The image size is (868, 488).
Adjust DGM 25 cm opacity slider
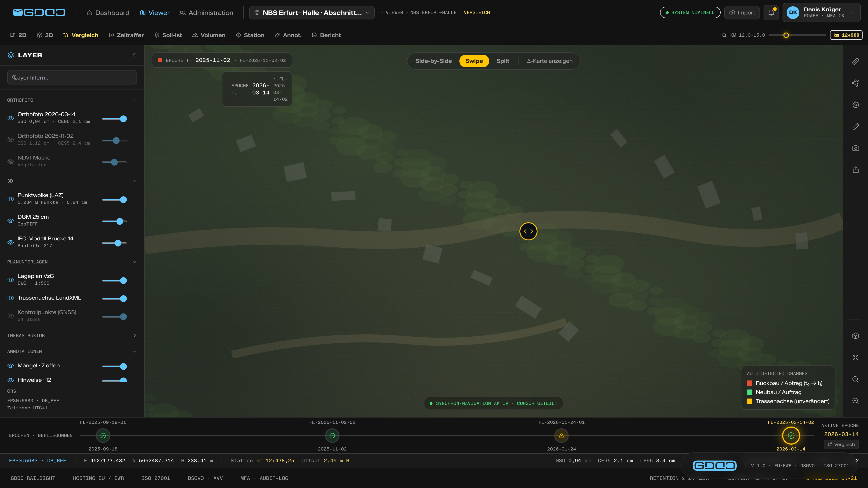coord(114,221)
